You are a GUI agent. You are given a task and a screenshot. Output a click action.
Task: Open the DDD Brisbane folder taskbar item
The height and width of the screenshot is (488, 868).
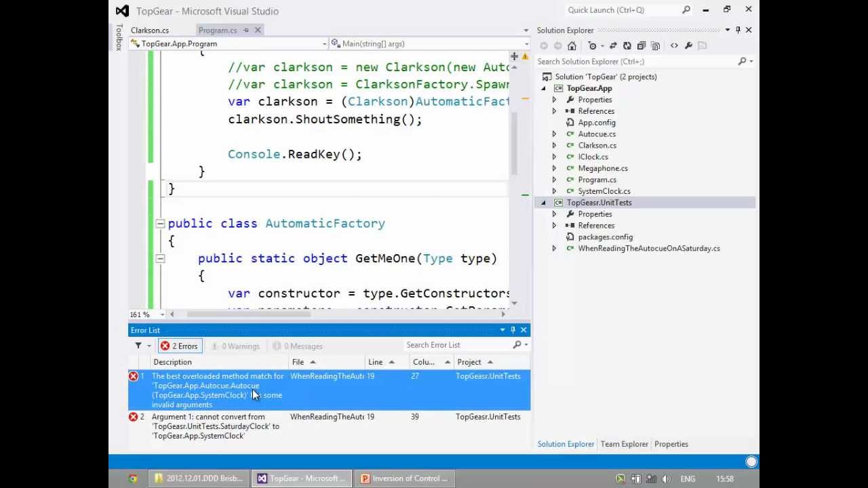click(197, 479)
